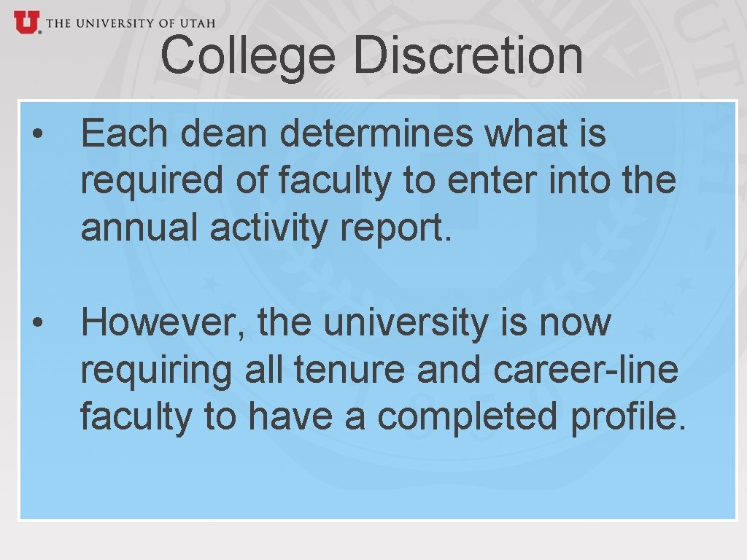
Task: Click the phrase "annual activity report."
Action: tap(266, 228)
